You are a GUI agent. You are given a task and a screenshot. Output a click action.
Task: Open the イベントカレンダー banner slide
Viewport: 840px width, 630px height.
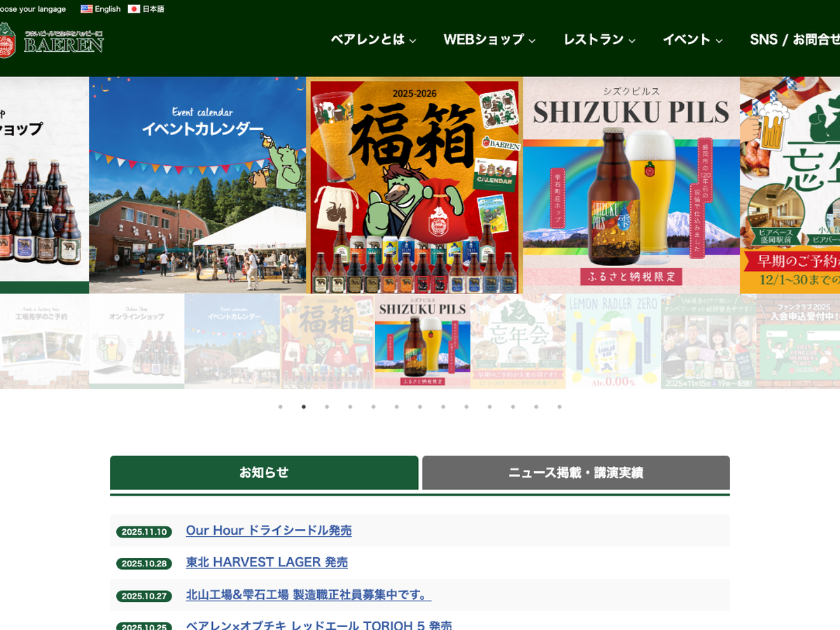pyautogui.click(x=197, y=185)
